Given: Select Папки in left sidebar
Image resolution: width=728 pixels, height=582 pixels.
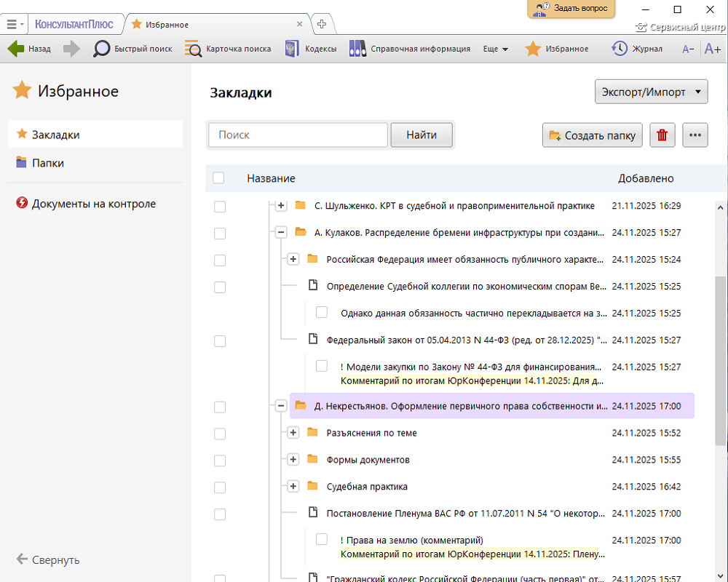Looking at the screenshot, I should tap(47, 163).
